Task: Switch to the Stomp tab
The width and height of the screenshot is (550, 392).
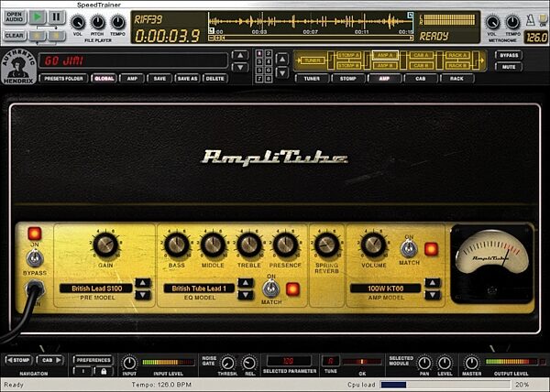Action: [348, 79]
